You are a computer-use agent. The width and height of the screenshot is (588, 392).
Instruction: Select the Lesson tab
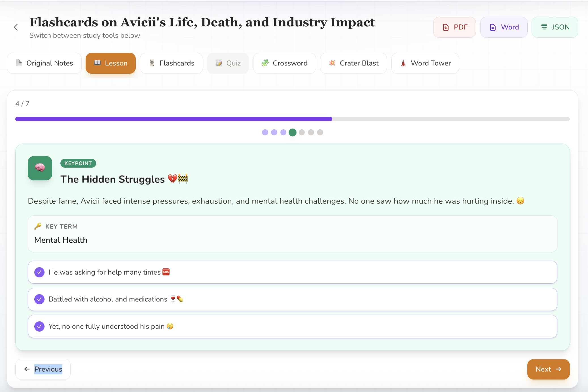tap(111, 63)
